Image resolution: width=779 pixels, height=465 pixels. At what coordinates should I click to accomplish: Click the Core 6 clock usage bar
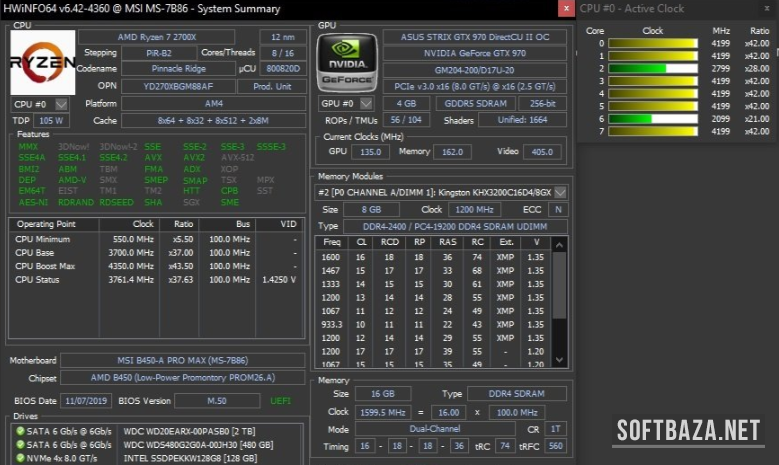tap(653, 118)
